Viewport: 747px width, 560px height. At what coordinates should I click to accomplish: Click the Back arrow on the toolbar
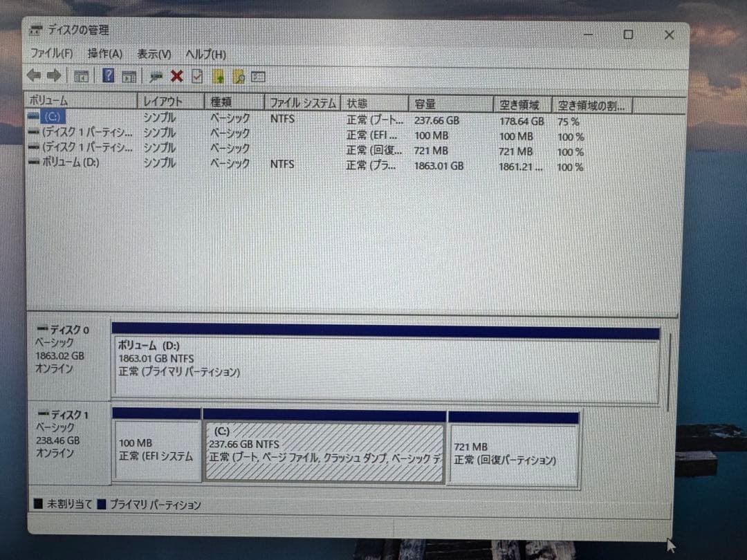[x=33, y=76]
